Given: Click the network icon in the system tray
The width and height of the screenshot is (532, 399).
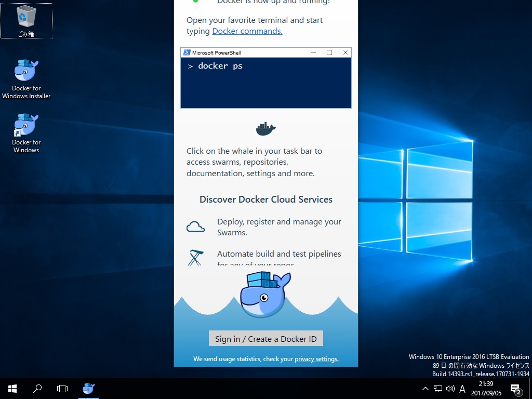Looking at the screenshot, I should tap(437, 389).
